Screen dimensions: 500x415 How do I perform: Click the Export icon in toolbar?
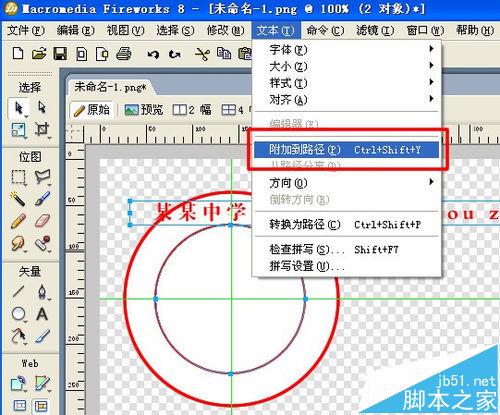pyautogui.click(x=102, y=54)
